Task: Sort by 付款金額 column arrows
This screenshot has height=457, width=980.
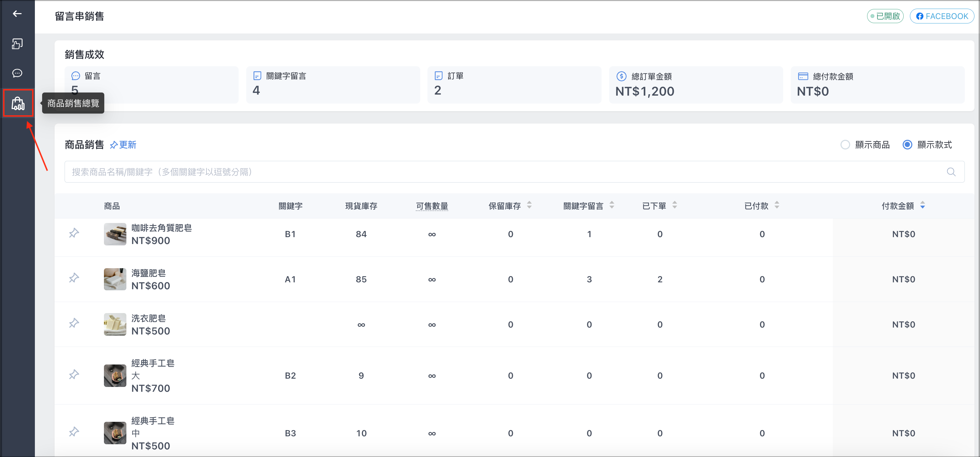Action: coord(923,205)
